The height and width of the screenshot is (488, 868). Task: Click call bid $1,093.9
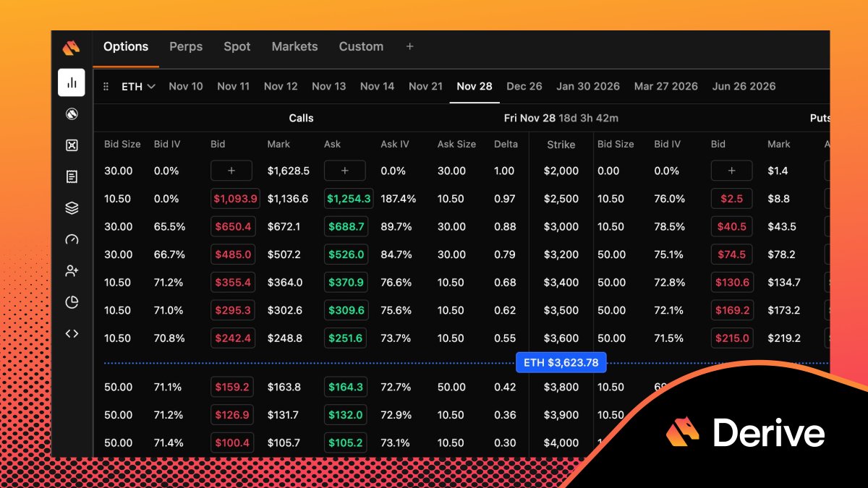click(x=235, y=199)
